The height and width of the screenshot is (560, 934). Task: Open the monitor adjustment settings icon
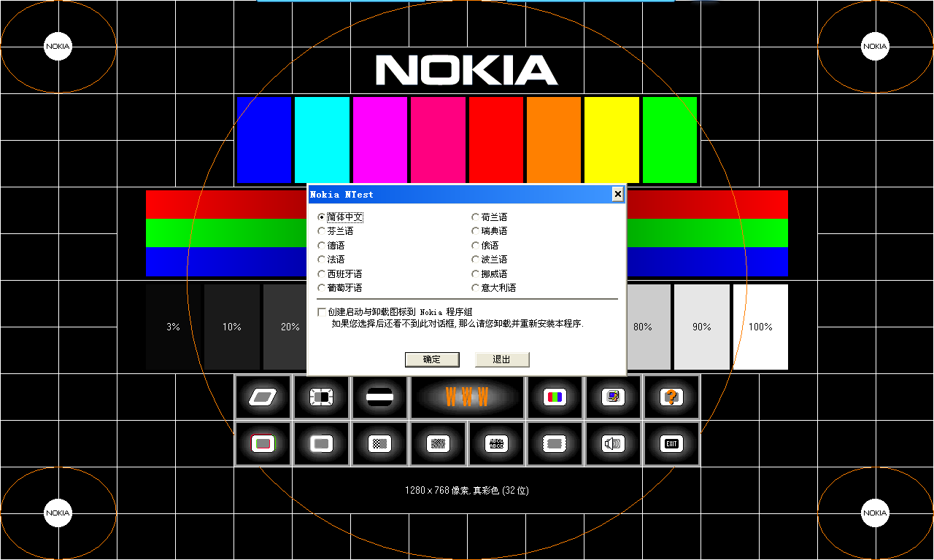pyautogui.click(x=613, y=397)
